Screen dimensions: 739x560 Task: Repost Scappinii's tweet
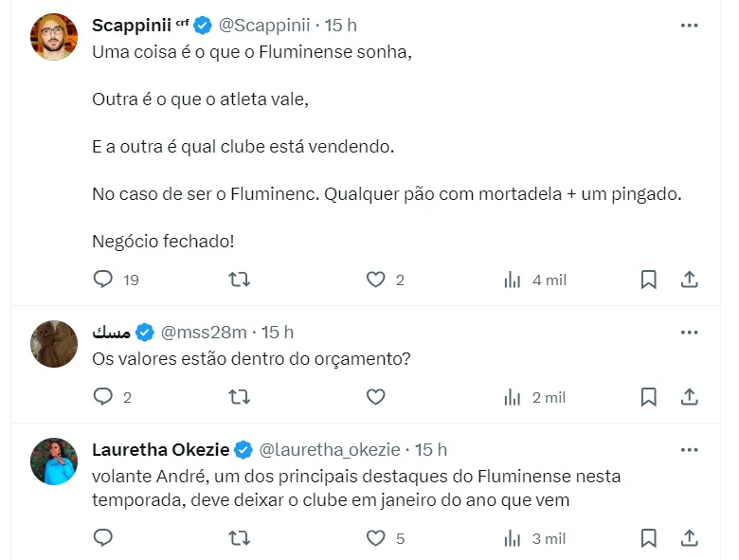tap(240, 280)
